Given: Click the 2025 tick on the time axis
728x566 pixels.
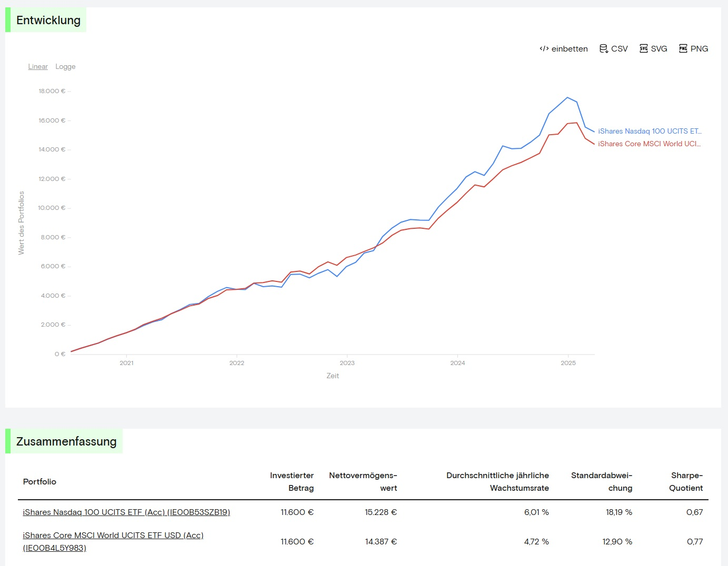Looking at the screenshot, I should point(568,363).
